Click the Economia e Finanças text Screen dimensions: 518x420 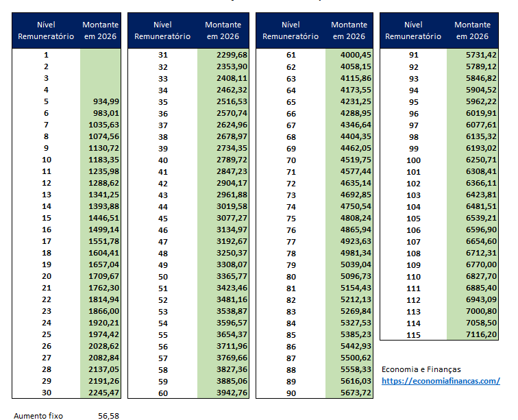(x=421, y=369)
